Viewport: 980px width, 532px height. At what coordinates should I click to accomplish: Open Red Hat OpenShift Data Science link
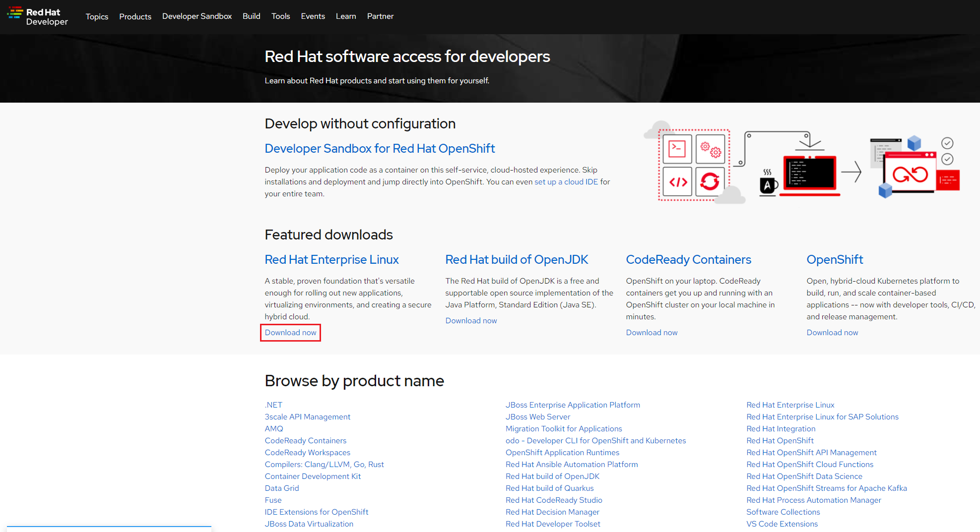coord(804,476)
